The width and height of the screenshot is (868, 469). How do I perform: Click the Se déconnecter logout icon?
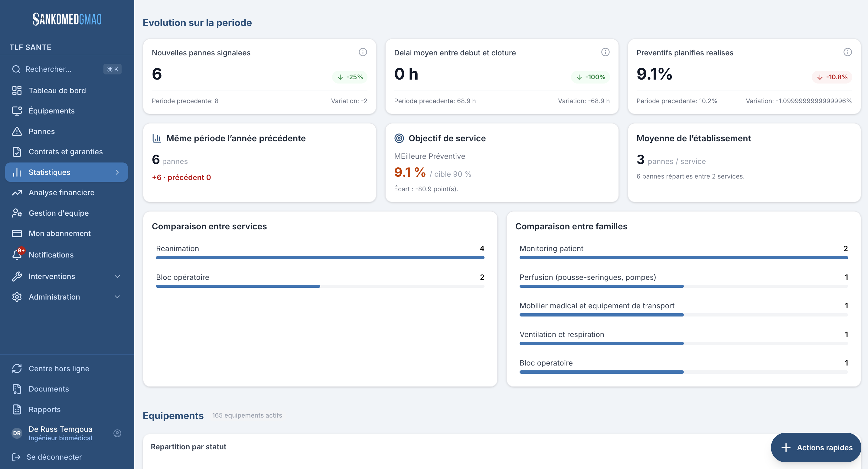pos(16,457)
